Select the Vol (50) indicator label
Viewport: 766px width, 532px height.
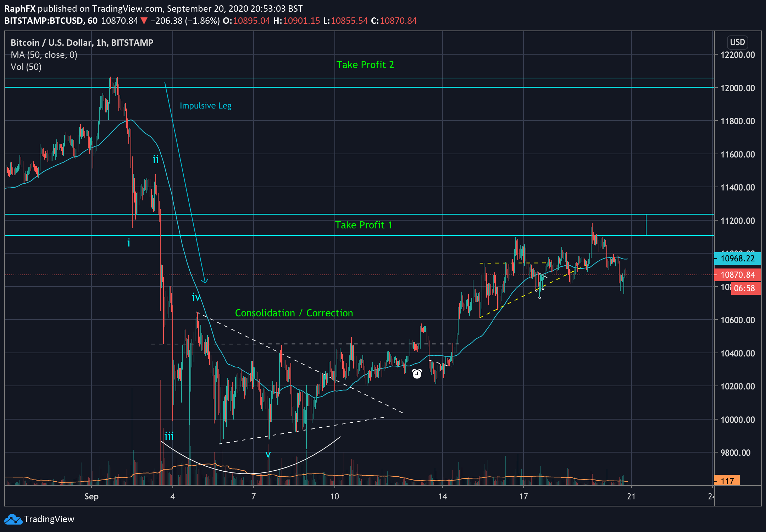(x=26, y=67)
